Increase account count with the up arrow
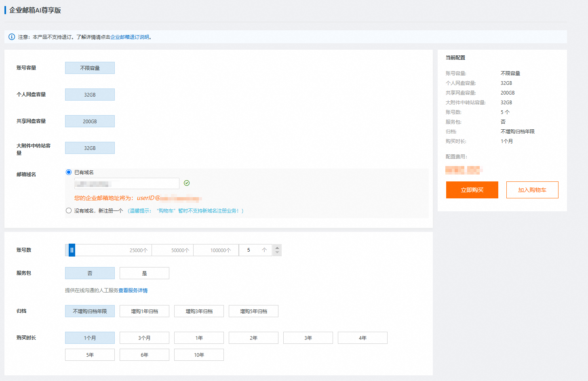 tap(277, 248)
